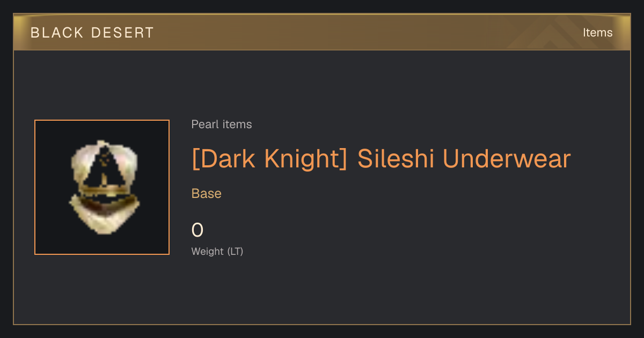Viewport: 644px width, 338px height.
Task: Click the weight value 0
Action: point(197,230)
